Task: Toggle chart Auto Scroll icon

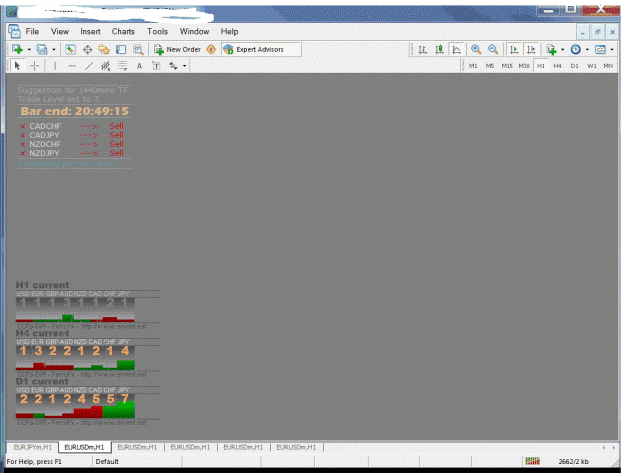Action: (x=514, y=49)
